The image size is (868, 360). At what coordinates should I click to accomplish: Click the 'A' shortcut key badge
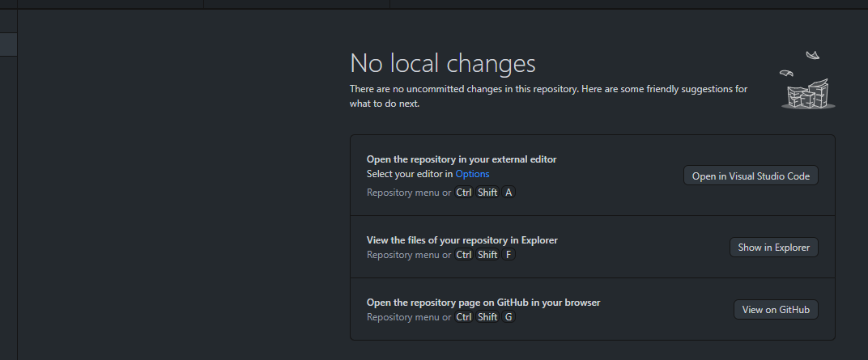[x=508, y=193]
